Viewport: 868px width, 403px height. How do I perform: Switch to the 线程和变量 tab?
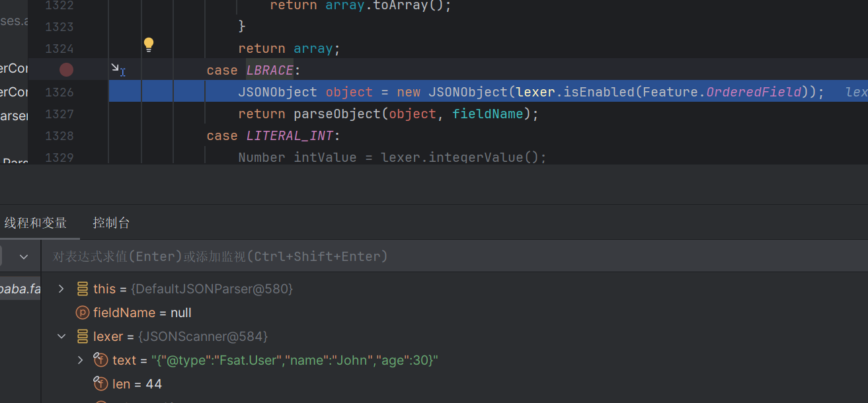(x=36, y=223)
